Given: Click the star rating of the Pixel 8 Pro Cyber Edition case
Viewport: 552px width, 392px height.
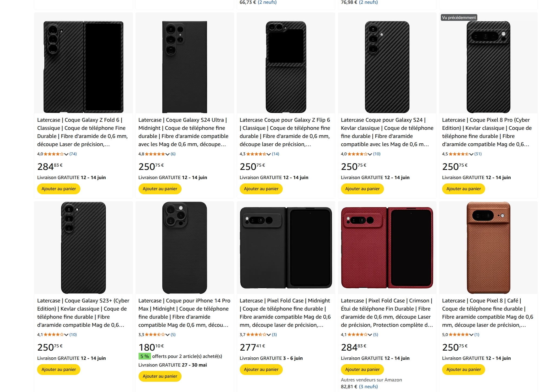Looking at the screenshot, I should coord(458,154).
